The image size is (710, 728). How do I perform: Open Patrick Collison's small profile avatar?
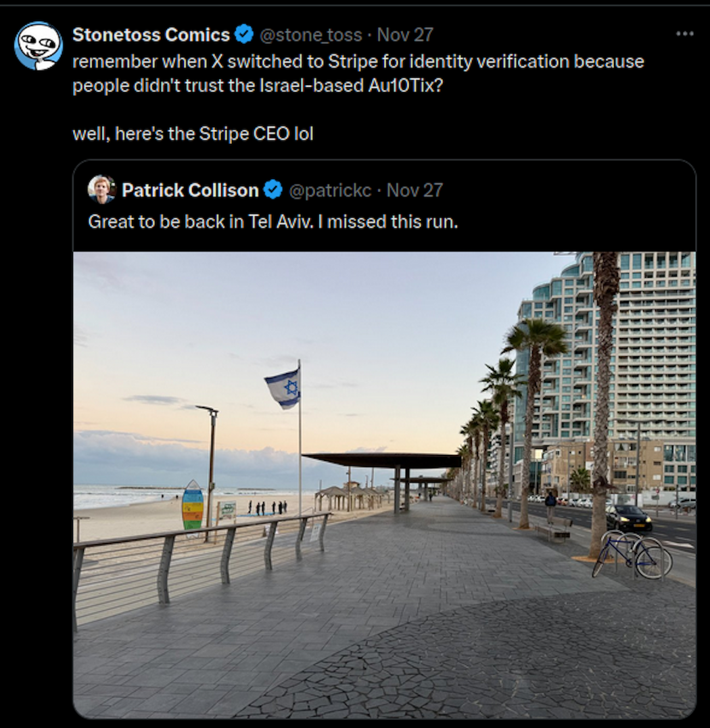[x=101, y=190]
